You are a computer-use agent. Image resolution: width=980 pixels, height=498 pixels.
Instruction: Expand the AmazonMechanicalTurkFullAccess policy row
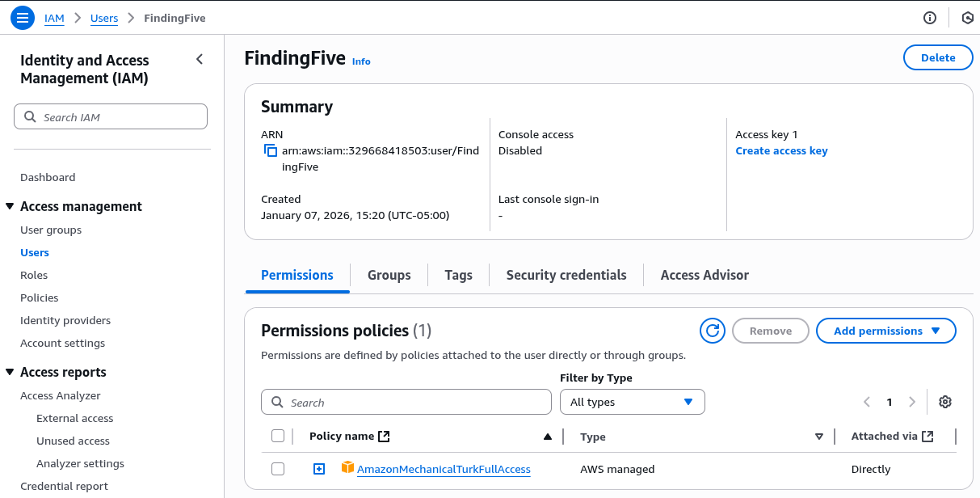(x=319, y=469)
